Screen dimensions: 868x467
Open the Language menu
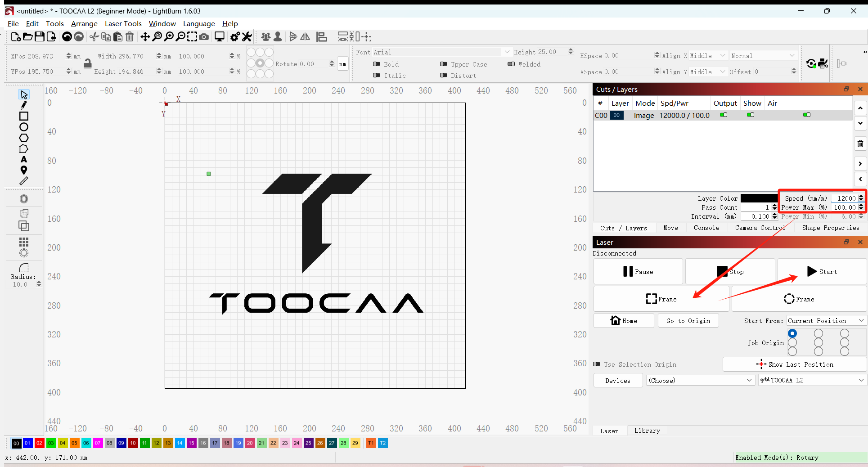(199, 23)
